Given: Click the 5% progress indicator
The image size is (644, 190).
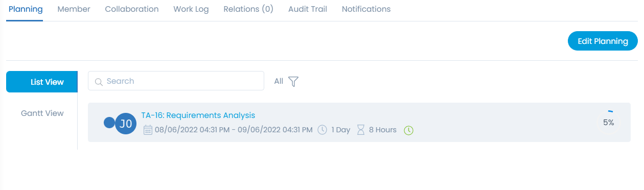Looking at the screenshot, I should point(608,122).
